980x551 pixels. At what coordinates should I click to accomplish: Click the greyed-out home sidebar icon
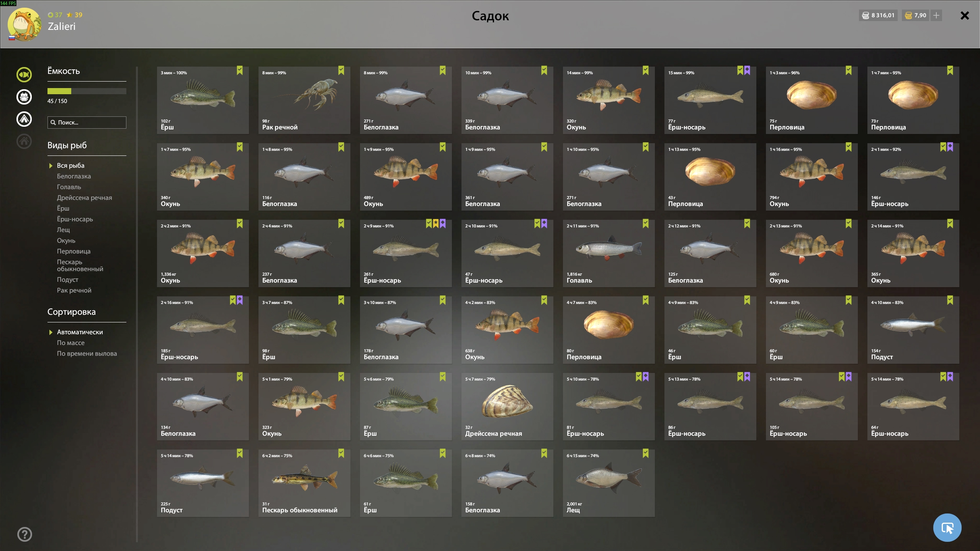click(x=24, y=141)
